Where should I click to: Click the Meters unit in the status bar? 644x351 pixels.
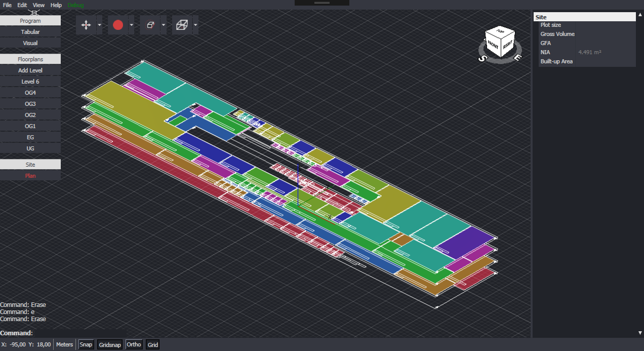[64, 344]
